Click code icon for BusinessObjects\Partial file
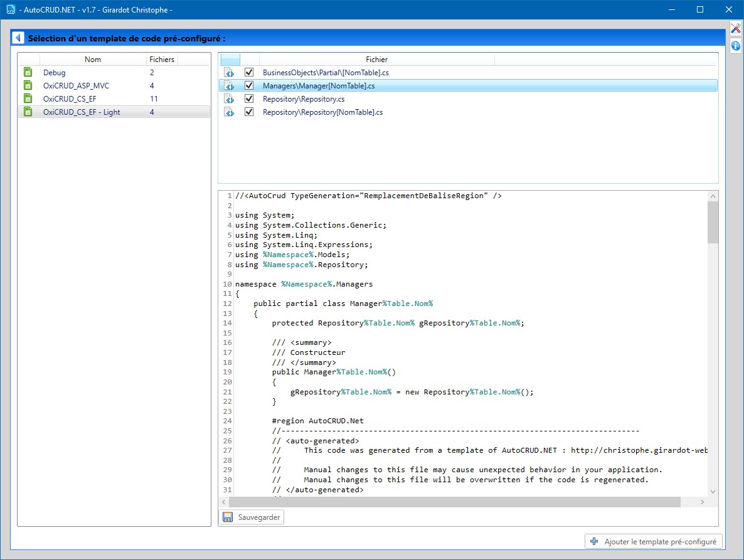 pos(230,73)
